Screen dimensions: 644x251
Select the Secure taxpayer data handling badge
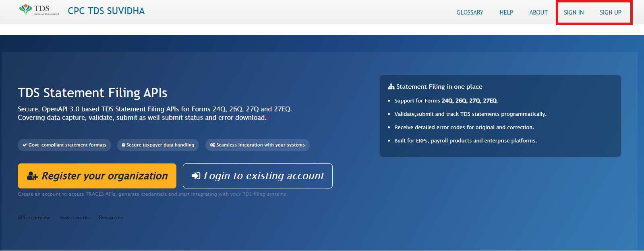tap(158, 145)
